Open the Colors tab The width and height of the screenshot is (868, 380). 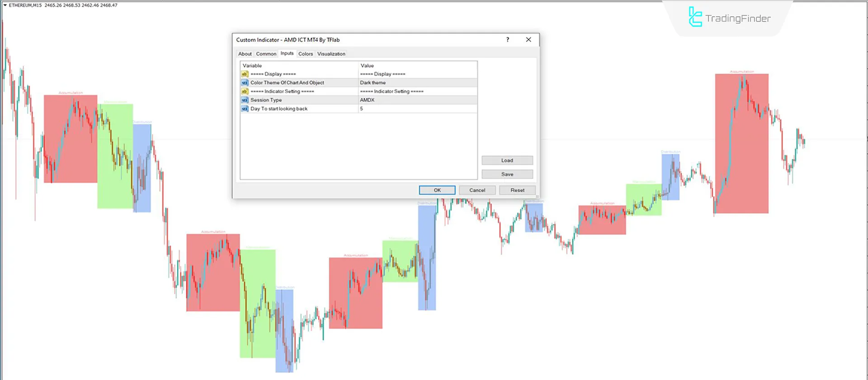(306, 54)
